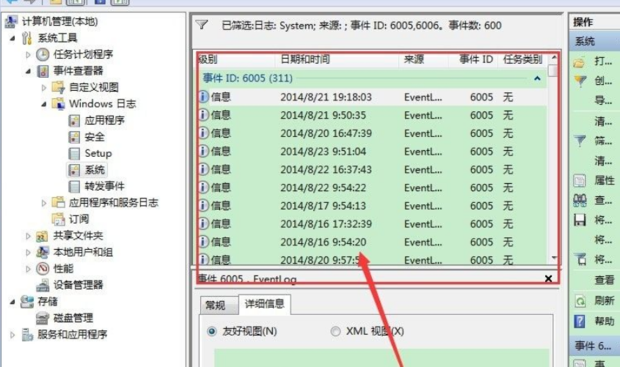The height and width of the screenshot is (367, 620).
Task: Click the Windows 日志 folder icon
Action: 59,104
